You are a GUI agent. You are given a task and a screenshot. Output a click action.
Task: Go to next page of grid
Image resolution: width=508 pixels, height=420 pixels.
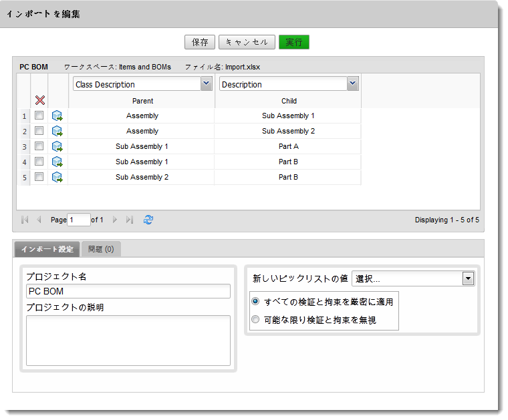pyautogui.click(x=115, y=220)
